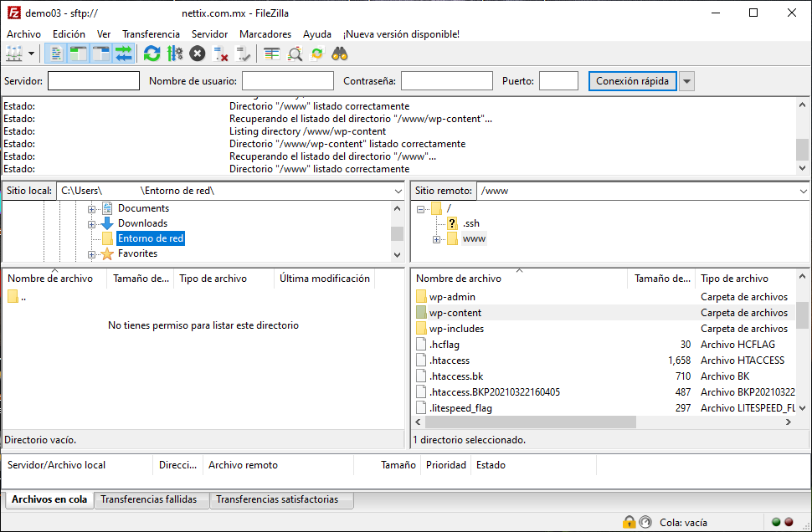The width and height of the screenshot is (812, 532).
Task: Open the quick connect history dropdown
Action: click(686, 81)
